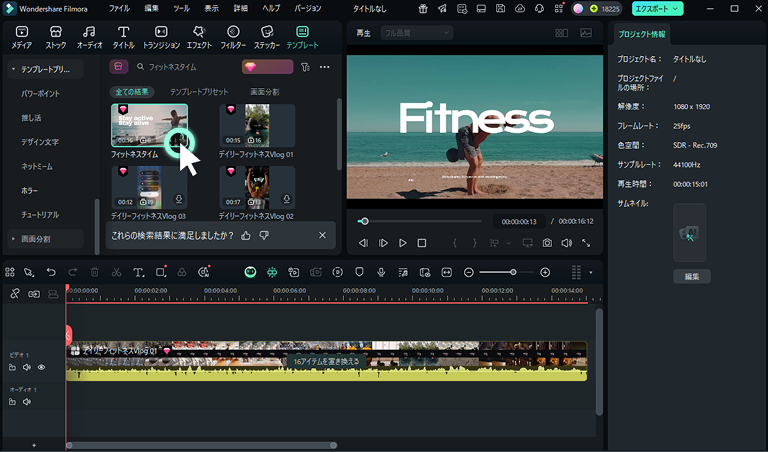Collapse the template presets tree category
This screenshot has height=452, width=768.
14,70
